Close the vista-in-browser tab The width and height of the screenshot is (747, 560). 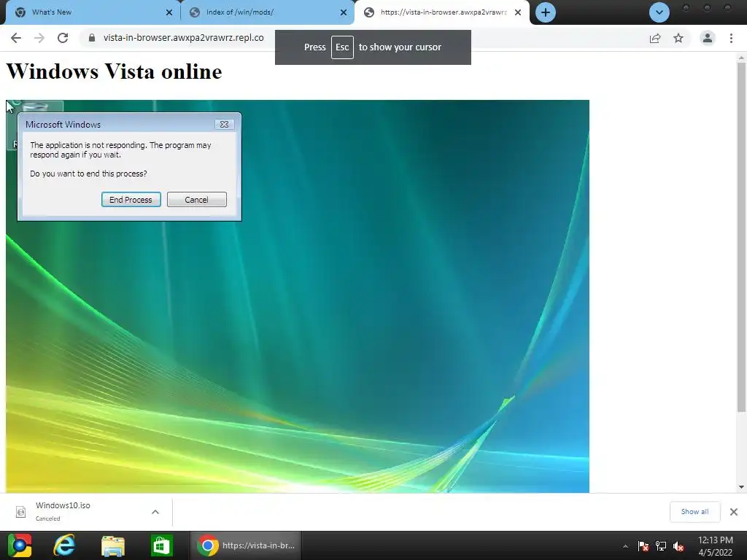[x=518, y=12]
